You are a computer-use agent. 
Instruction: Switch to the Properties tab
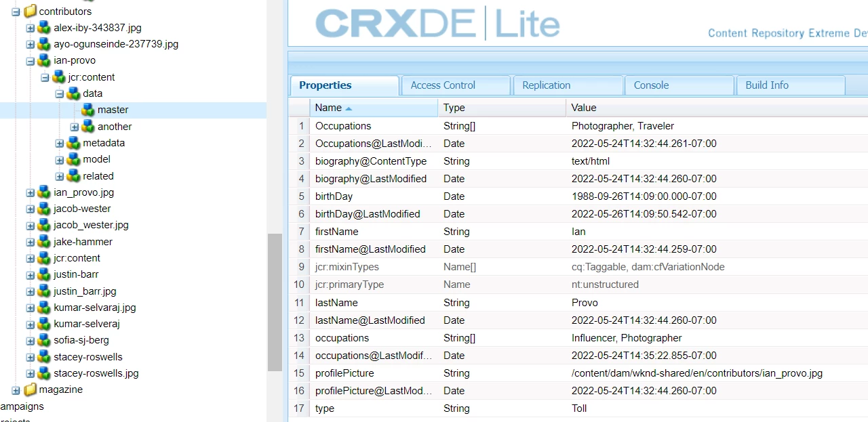pyautogui.click(x=344, y=85)
